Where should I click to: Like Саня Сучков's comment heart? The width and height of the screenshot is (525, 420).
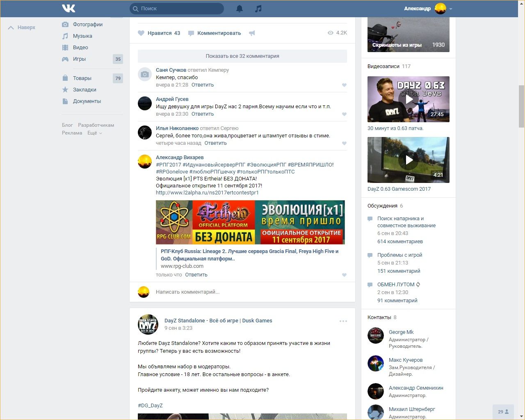344,85
